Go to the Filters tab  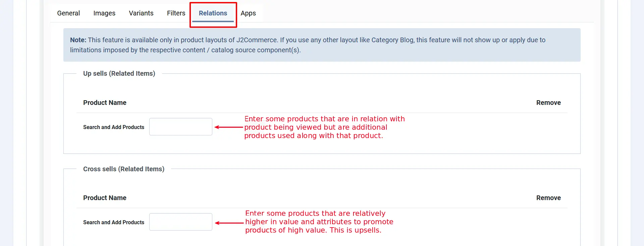(176, 13)
